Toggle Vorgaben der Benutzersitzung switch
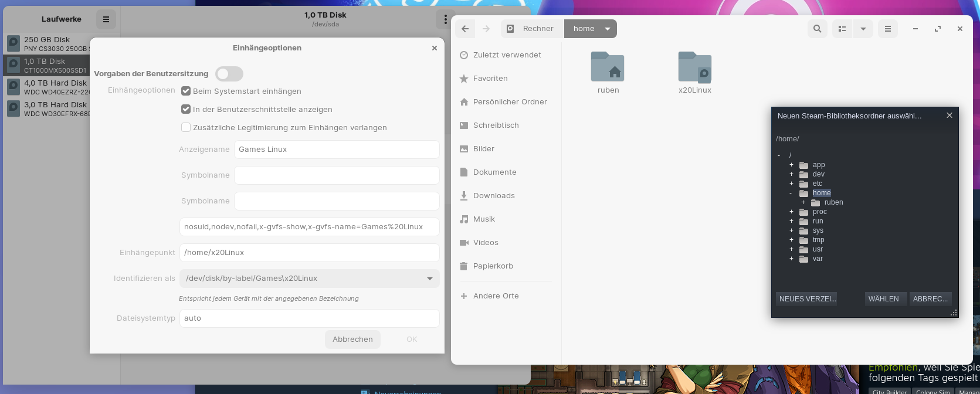Viewport: 980px width, 394px height. 229,74
